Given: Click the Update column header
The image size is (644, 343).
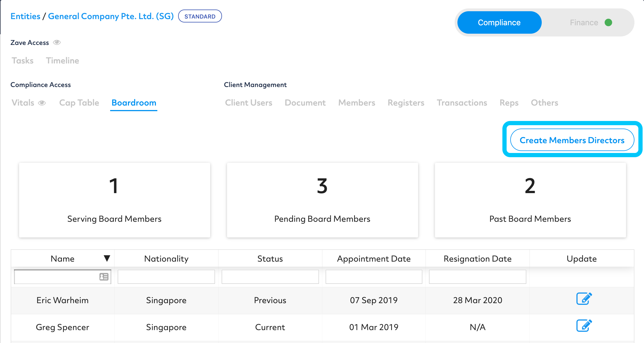Looking at the screenshot, I should click(582, 259).
